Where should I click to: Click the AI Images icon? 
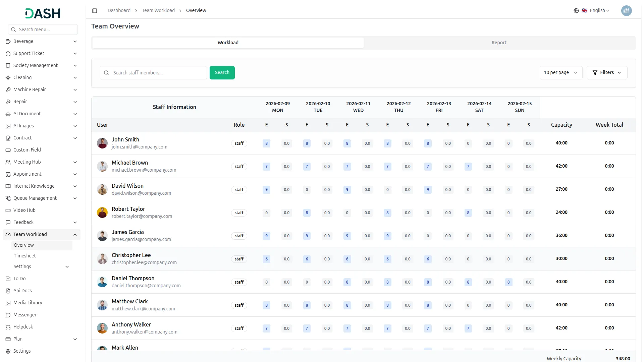click(8, 126)
